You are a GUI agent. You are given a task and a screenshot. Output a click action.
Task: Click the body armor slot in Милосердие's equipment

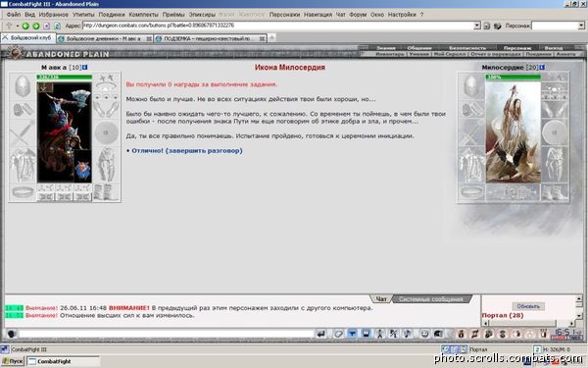pyautogui.click(x=471, y=165)
